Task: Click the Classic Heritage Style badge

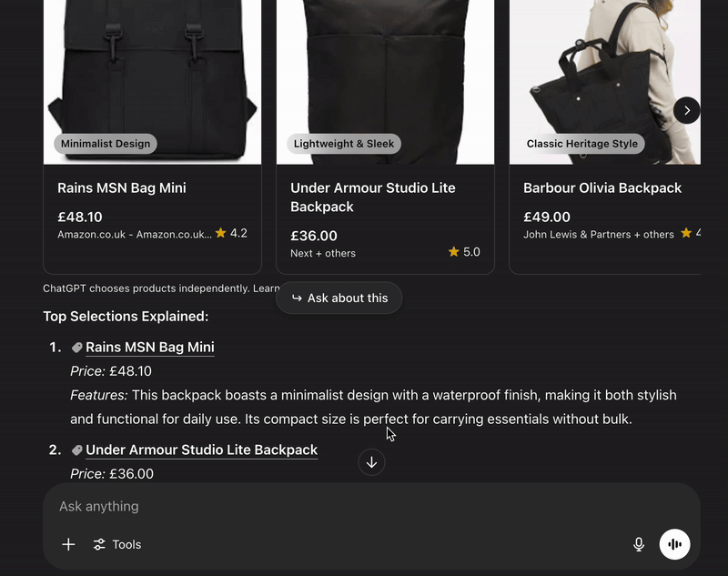Action: 582,144
